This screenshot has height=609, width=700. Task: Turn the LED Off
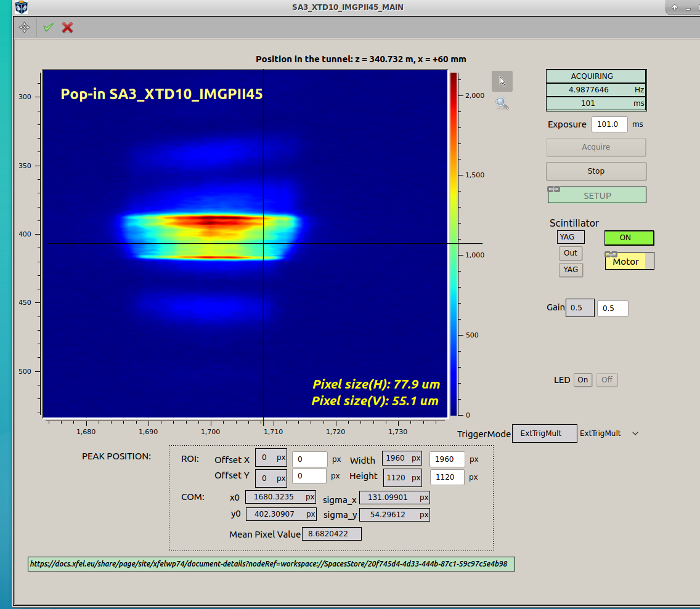pyautogui.click(x=607, y=380)
